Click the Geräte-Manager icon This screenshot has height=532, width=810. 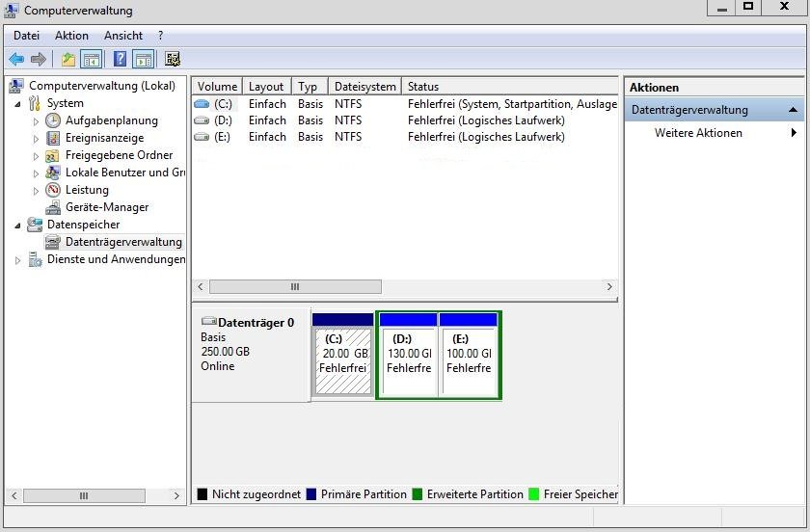(53, 207)
